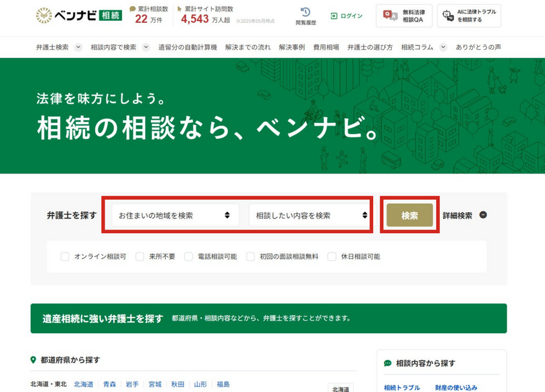Expand the 弁護士検索 menu chevron
Screen dimensions: 545x392
[78, 47]
